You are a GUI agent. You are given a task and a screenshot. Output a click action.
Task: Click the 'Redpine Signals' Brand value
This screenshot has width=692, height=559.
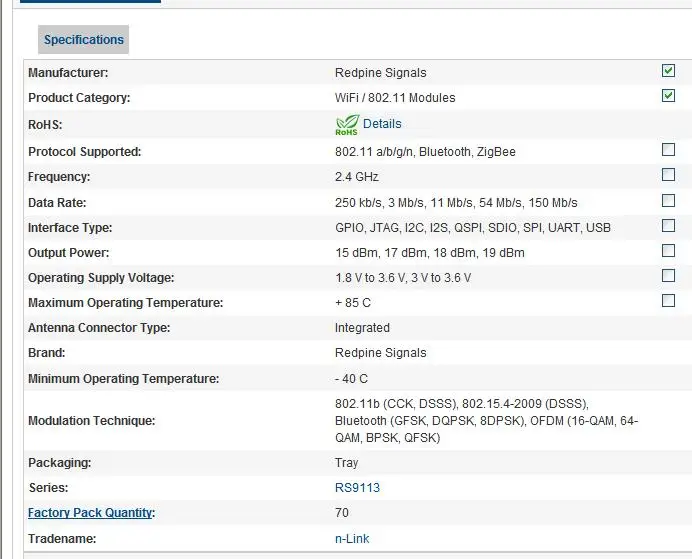(380, 353)
